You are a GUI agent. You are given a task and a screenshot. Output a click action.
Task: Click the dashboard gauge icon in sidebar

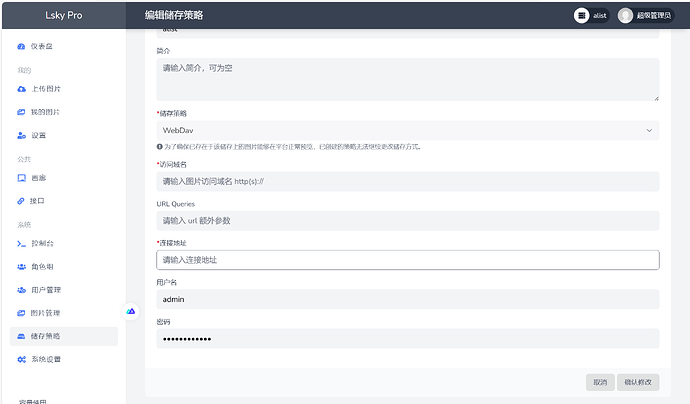tap(21, 47)
